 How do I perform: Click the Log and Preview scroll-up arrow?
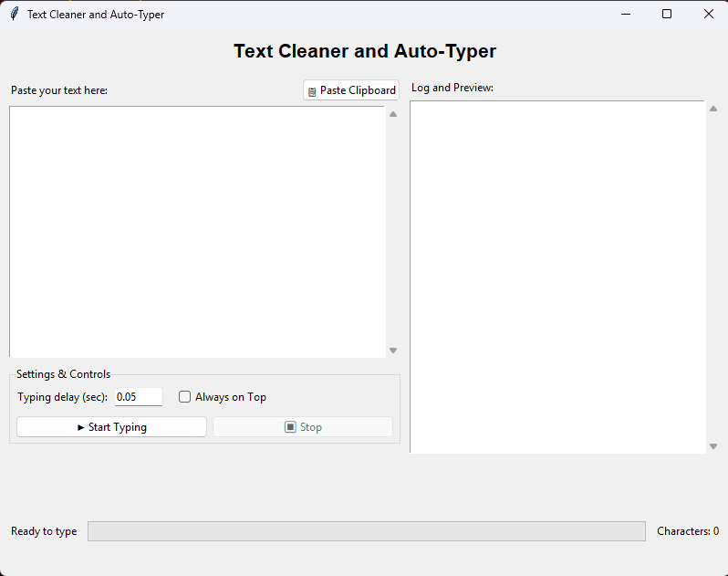[x=713, y=109]
